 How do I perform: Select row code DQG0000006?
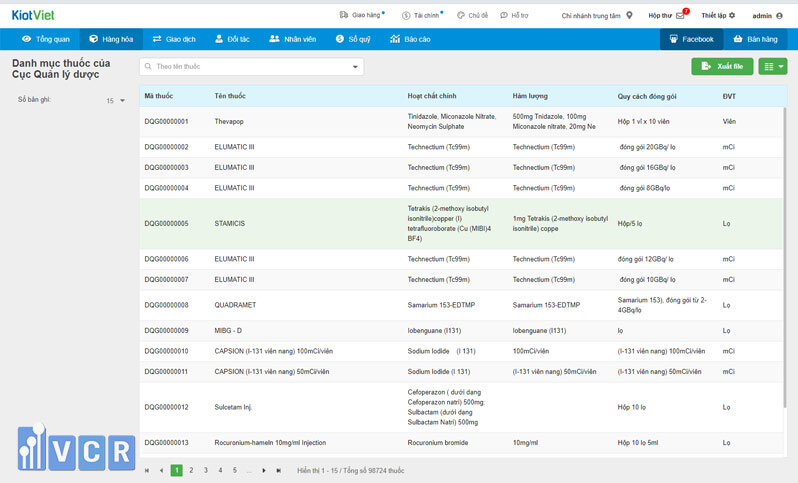[x=166, y=259]
